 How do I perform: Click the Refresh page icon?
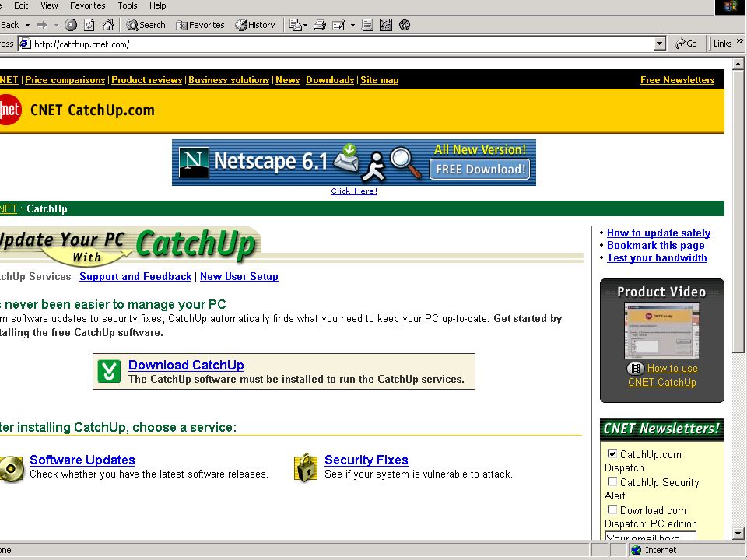[x=89, y=25]
